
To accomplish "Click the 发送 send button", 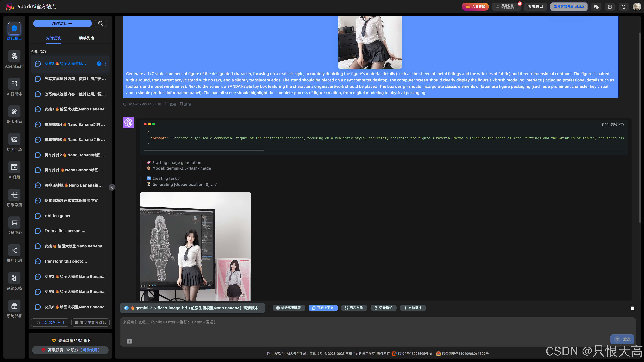I will 622,339.
